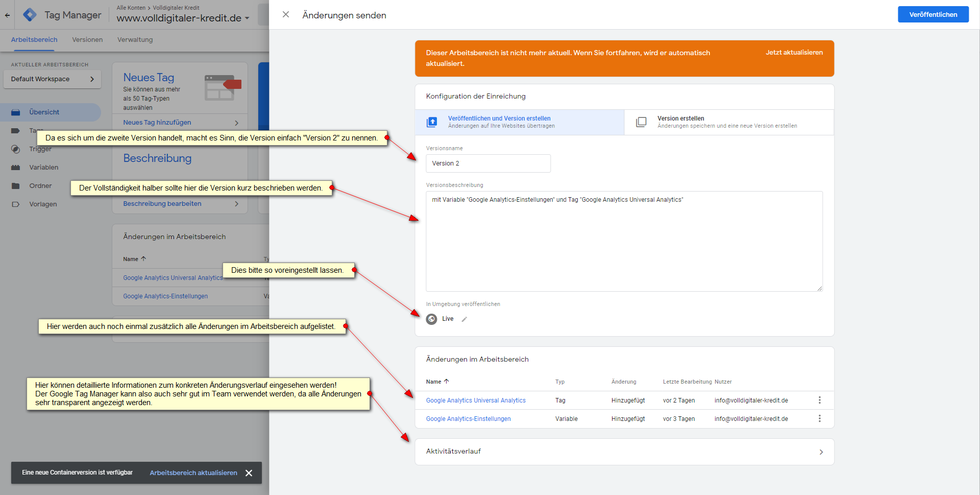
Task: Select the Version erstellen option
Action: (x=729, y=122)
